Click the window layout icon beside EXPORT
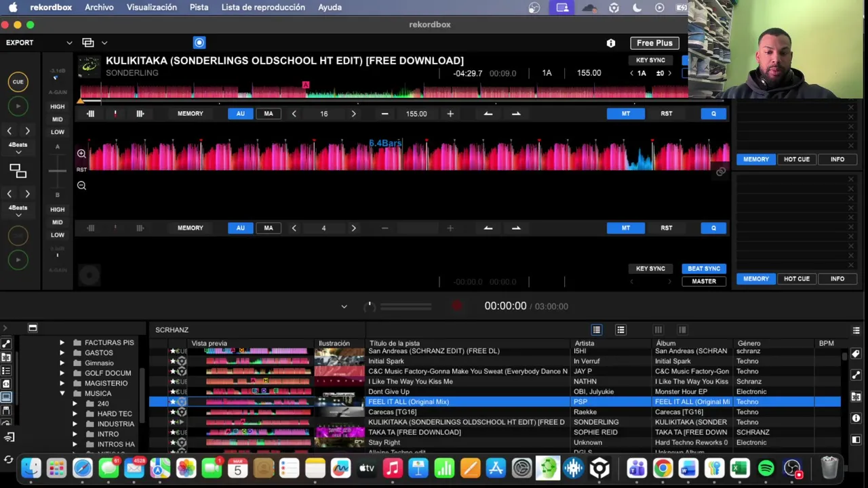The height and width of the screenshot is (488, 868). 87,43
